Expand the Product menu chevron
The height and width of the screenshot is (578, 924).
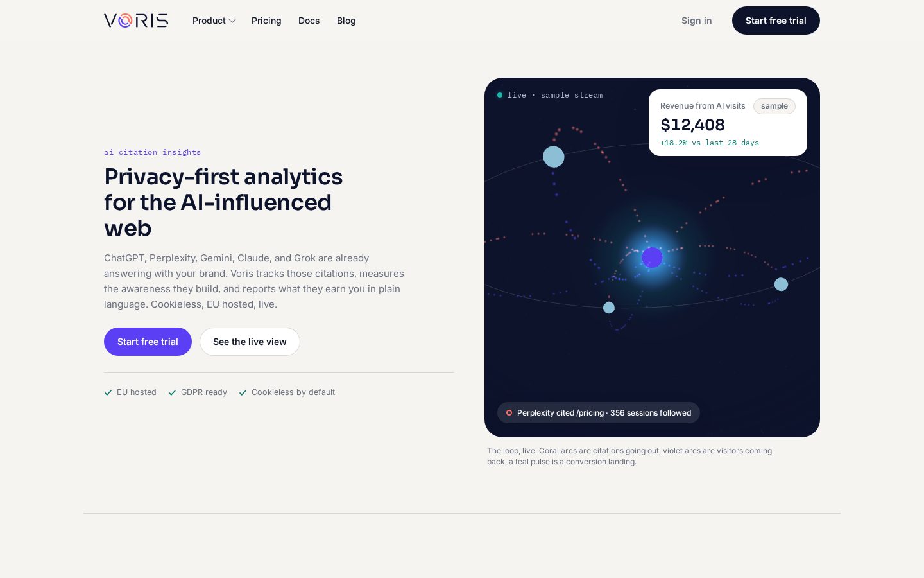(232, 21)
